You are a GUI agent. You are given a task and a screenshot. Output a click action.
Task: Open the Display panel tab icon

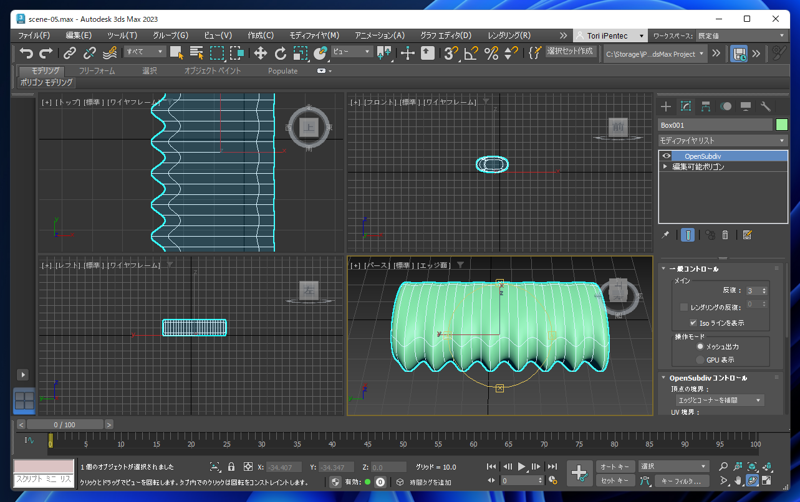[745, 106]
